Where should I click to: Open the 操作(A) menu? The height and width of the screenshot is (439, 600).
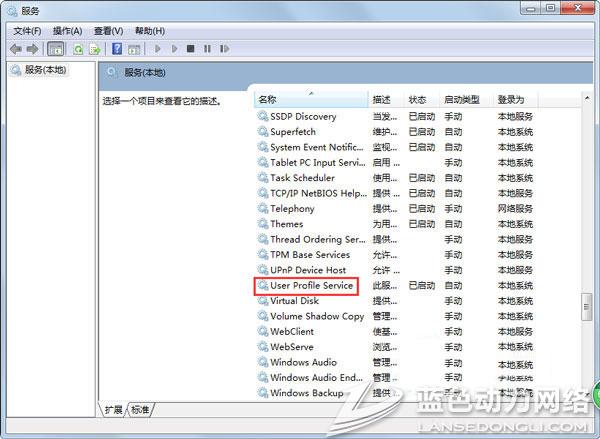click(x=67, y=30)
